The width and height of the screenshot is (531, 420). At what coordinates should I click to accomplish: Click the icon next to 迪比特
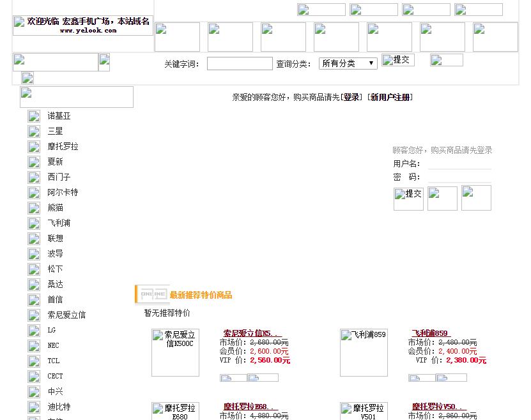pyautogui.click(x=34, y=407)
